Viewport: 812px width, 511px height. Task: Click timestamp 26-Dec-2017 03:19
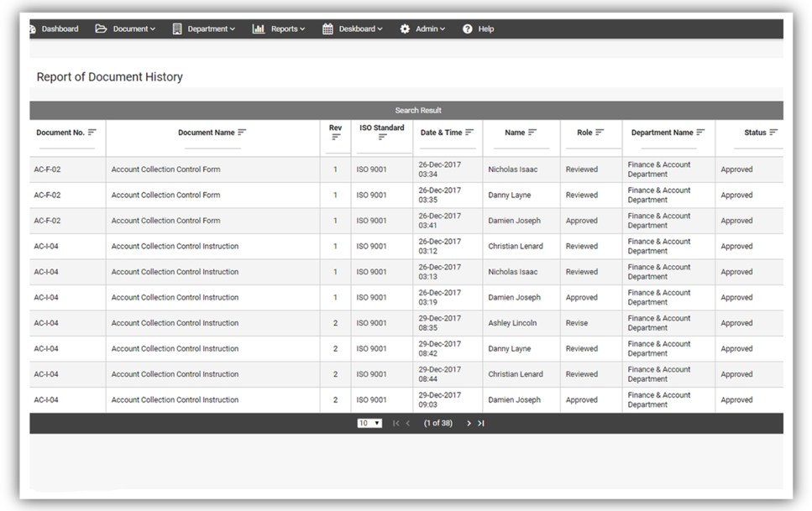pyautogui.click(x=440, y=298)
